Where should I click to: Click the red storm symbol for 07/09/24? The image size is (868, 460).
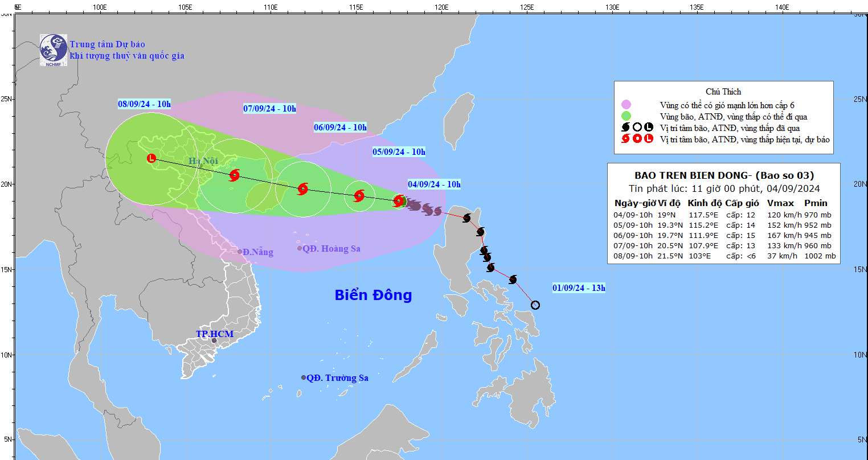point(234,175)
